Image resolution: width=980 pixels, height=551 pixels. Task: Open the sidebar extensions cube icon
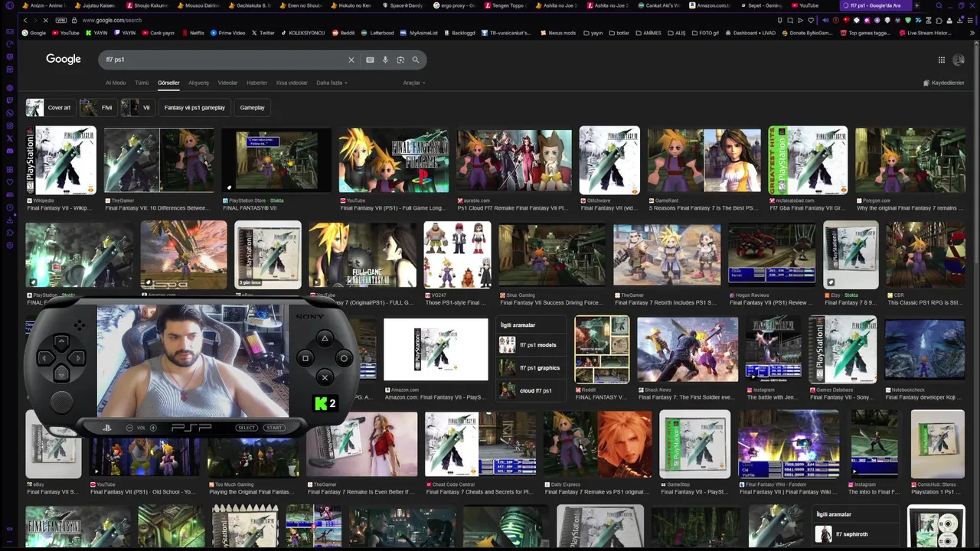(x=10, y=233)
